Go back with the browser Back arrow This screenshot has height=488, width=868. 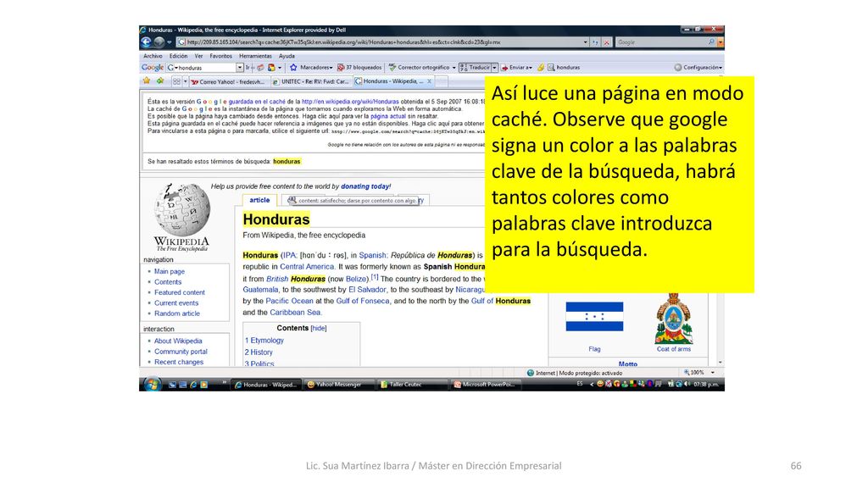click(146, 42)
